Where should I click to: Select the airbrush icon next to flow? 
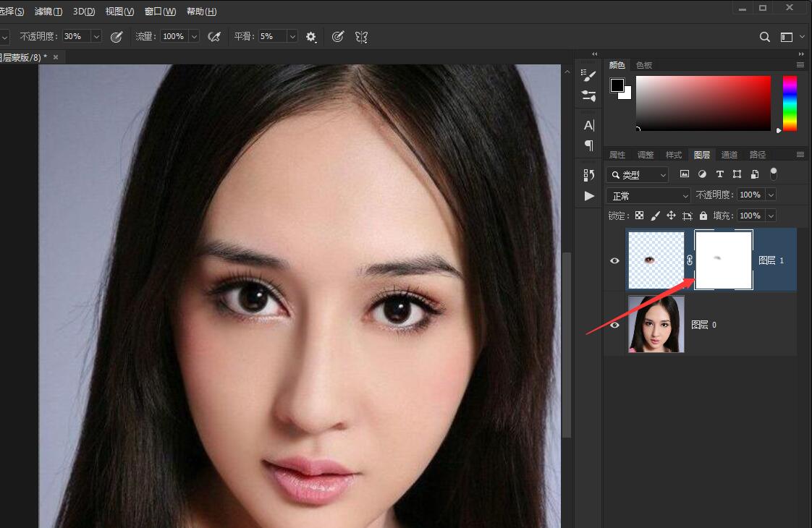coord(214,36)
